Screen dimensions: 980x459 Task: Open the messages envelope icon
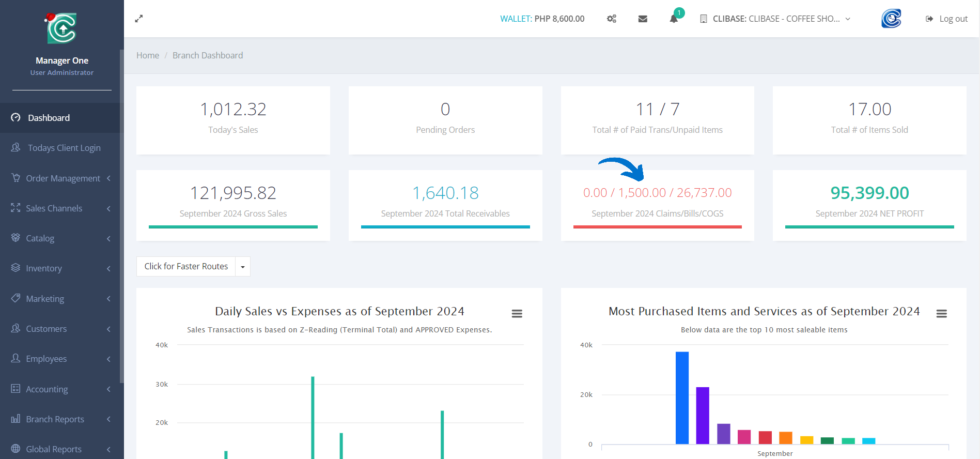[643, 19]
